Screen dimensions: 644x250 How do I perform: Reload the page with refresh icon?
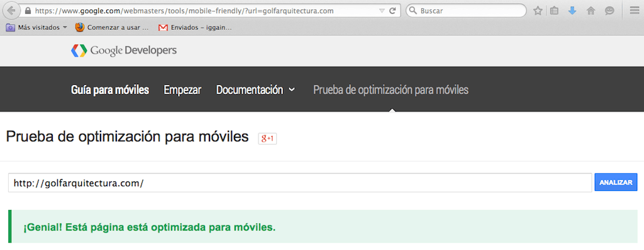click(x=392, y=11)
